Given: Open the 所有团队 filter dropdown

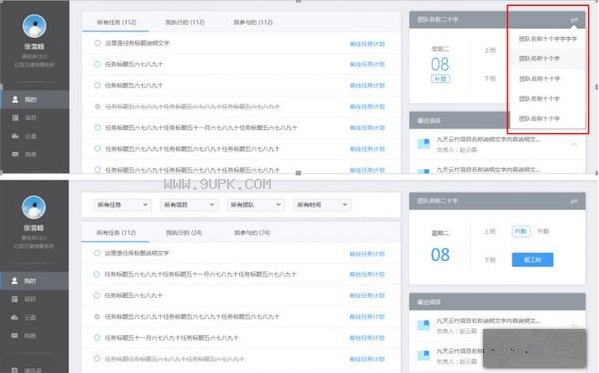Looking at the screenshot, I should point(256,205).
